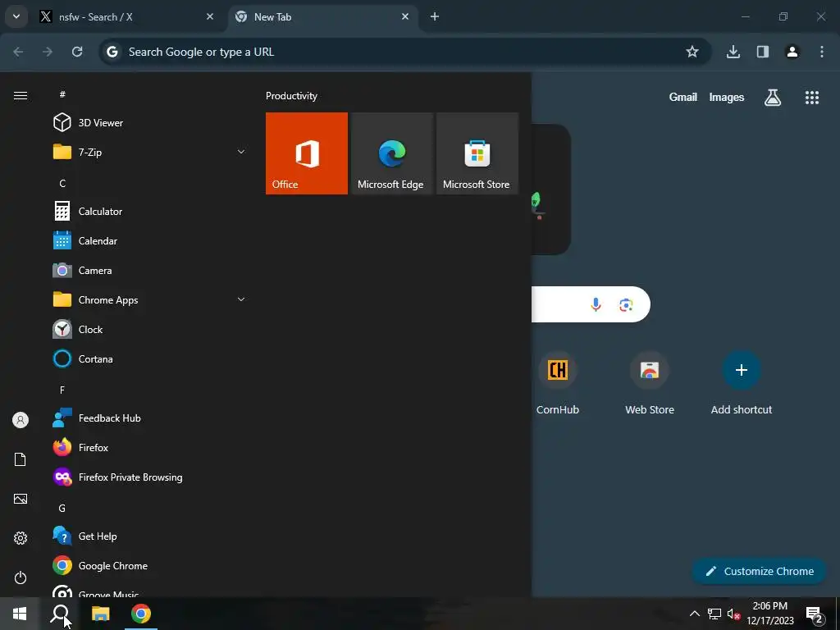Viewport: 840px width, 630px height.
Task: Open 3D Viewer from the Start menu
Action: click(150, 123)
